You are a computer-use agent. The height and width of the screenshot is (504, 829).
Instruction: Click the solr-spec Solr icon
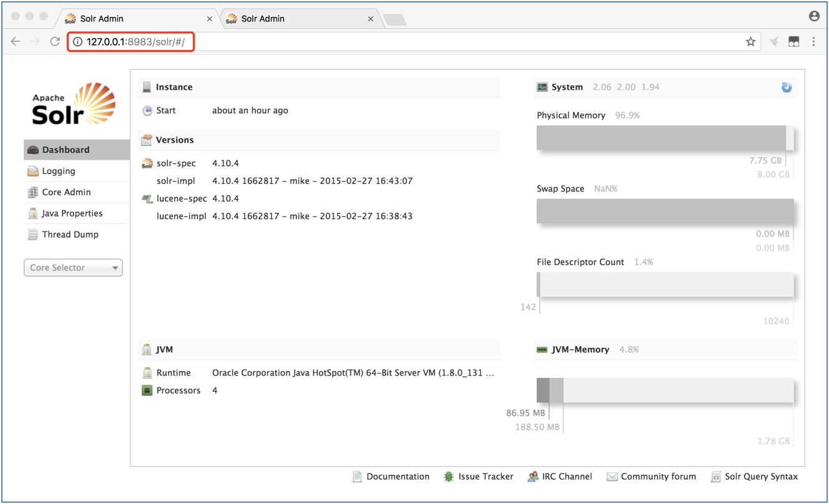pyautogui.click(x=147, y=163)
